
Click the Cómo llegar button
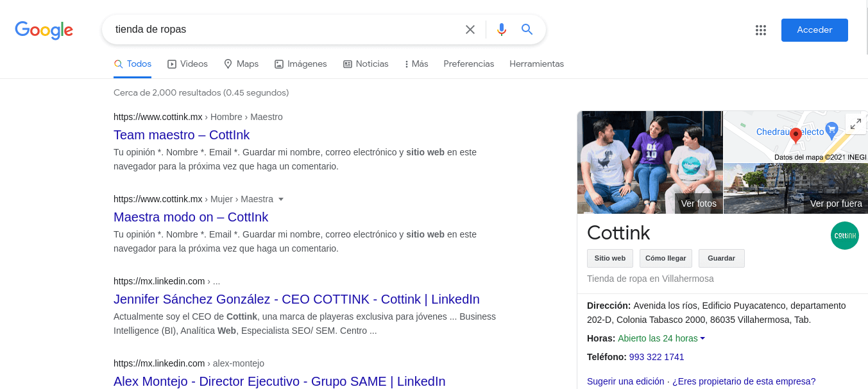[x=665, y=258]
